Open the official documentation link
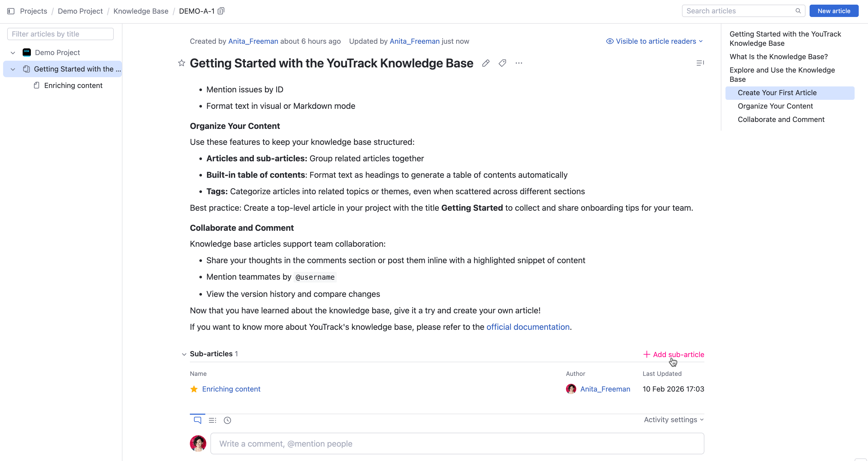The height and width of the screenshot is (461, 868). pos(528,327)
